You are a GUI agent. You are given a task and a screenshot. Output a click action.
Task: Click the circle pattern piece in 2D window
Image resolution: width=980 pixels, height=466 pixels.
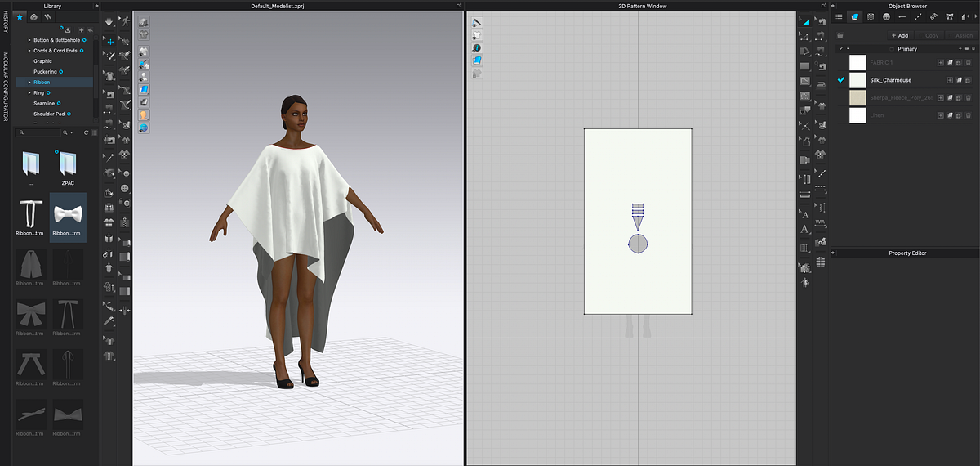[638, 244]
